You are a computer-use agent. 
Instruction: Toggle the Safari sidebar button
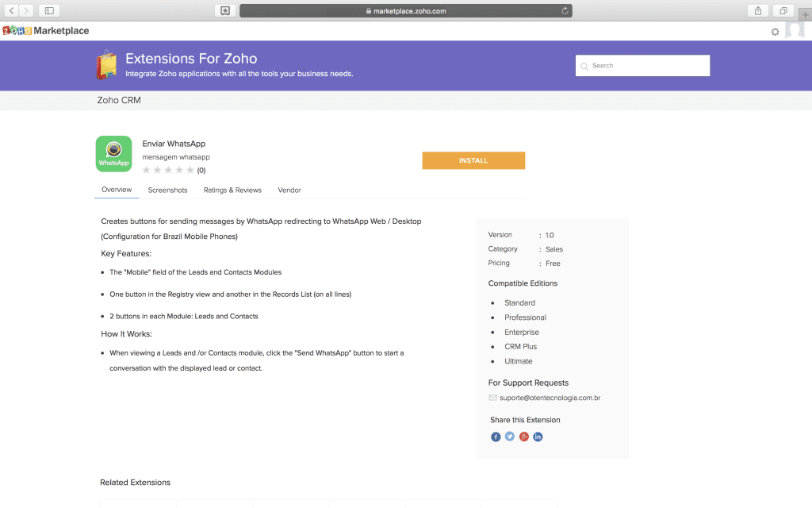[49, 10]
